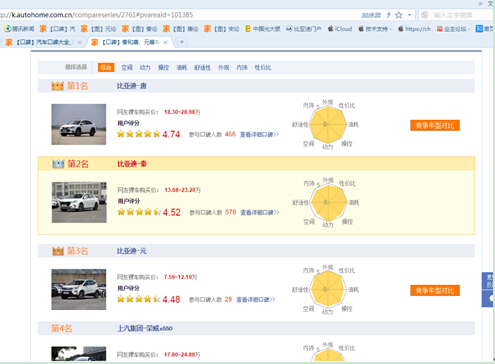The height and width of the screenshot is (364, 495).
Task: Click the lightning speed-mode icon
Action: [388, 15]
